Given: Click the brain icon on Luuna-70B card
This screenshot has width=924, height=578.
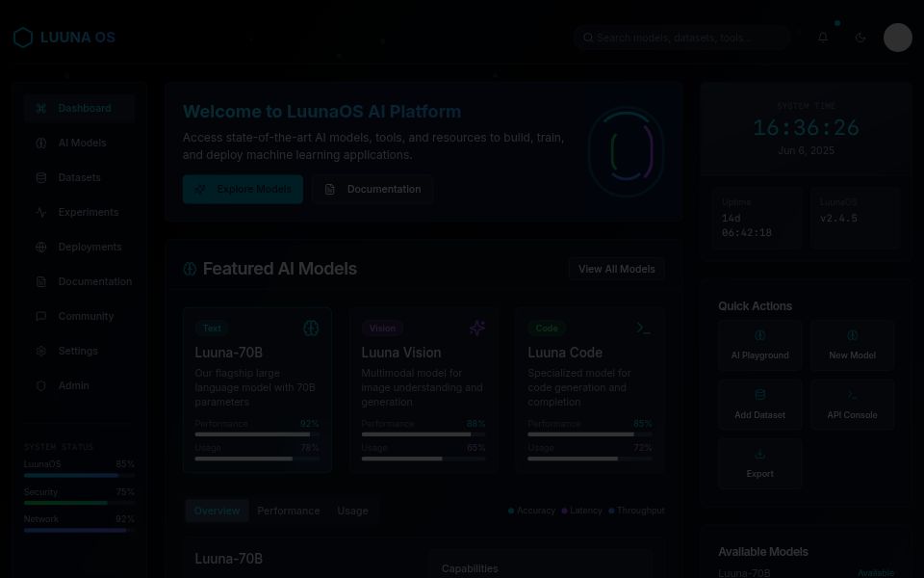Looking at the screenshot, I should tap(311, 328).
